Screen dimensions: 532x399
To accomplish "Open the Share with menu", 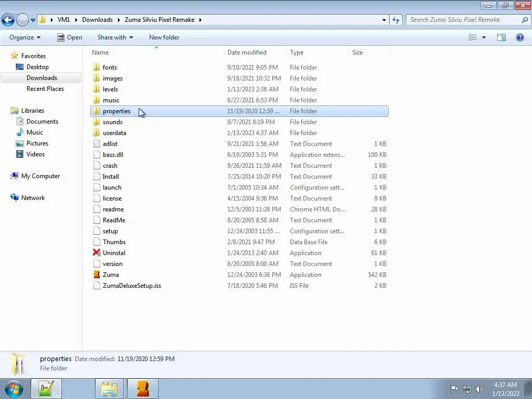I will click(x=115, y=37).
